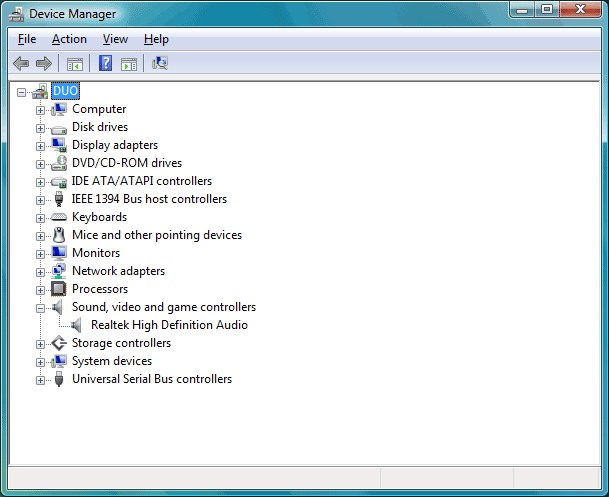Open the File menu
The image size is (609, 497).
coord(27,39)
